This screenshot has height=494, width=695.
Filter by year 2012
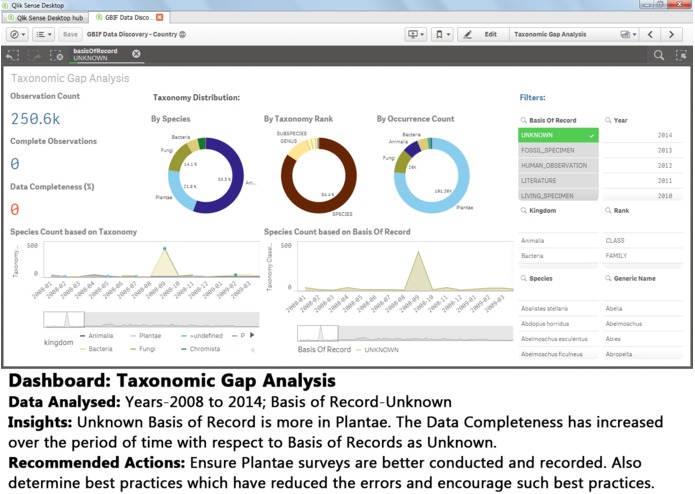coord(643,165)
